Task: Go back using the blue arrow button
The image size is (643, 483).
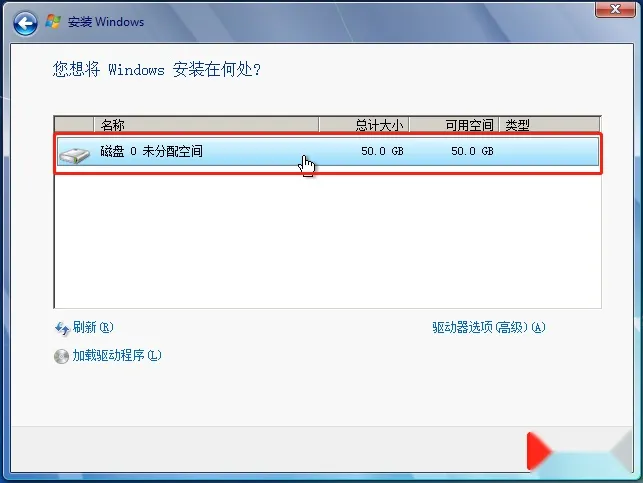Action: (25, 23)
